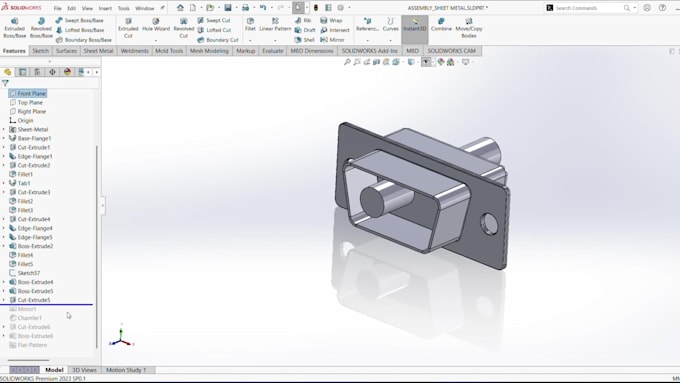Viewport: 680px width, 383px height.
Task: Switch to the Sketch tab
Action: (40, 51)
